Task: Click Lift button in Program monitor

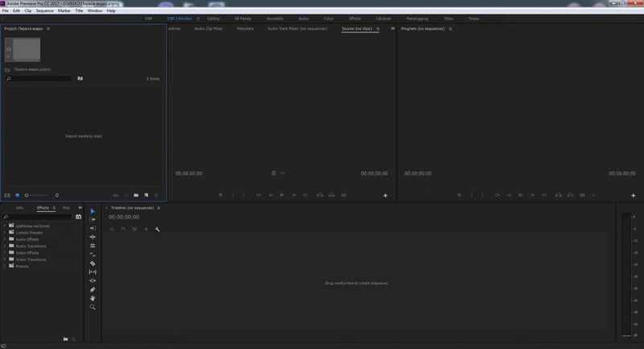Action: pos(559,195)
